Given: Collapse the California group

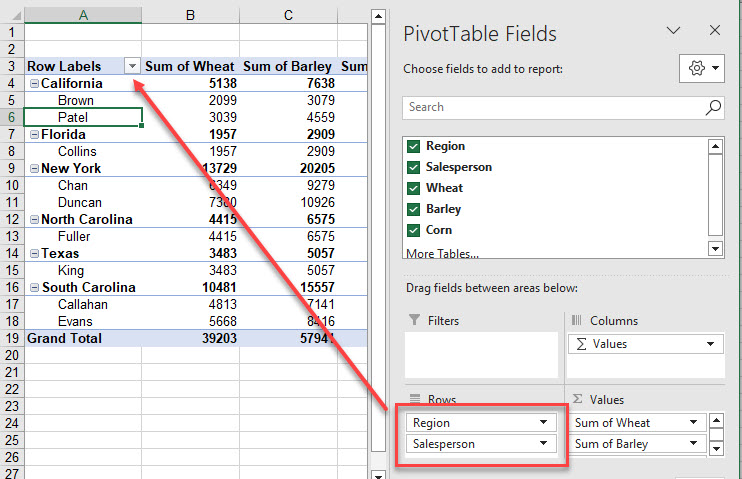Looking at the screenshot, I should coord(35,84).
